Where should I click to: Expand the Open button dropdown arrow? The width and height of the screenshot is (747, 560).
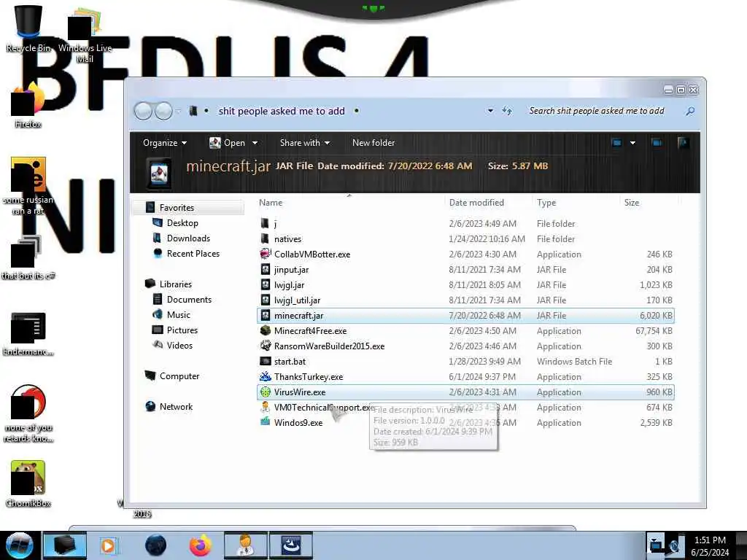tap(255, 143)
